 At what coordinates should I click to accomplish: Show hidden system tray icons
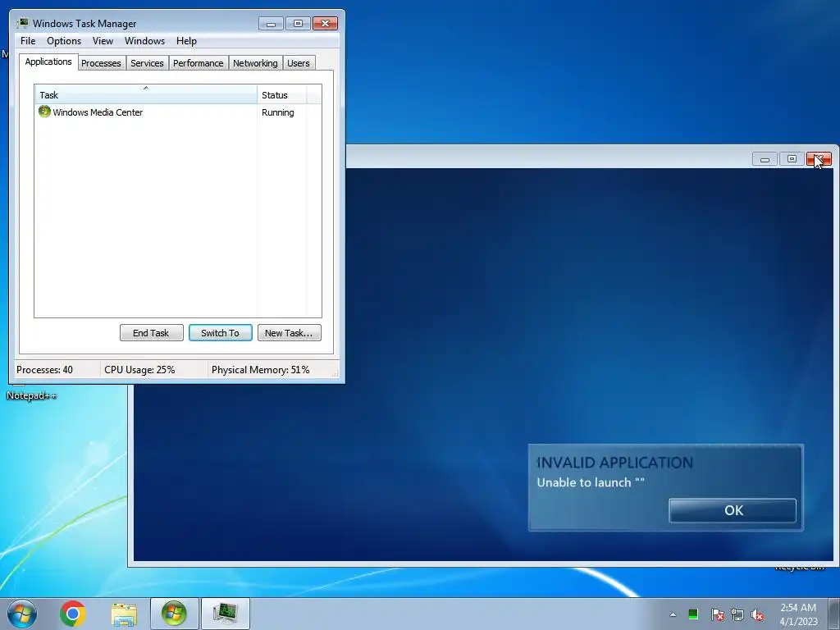673,614
